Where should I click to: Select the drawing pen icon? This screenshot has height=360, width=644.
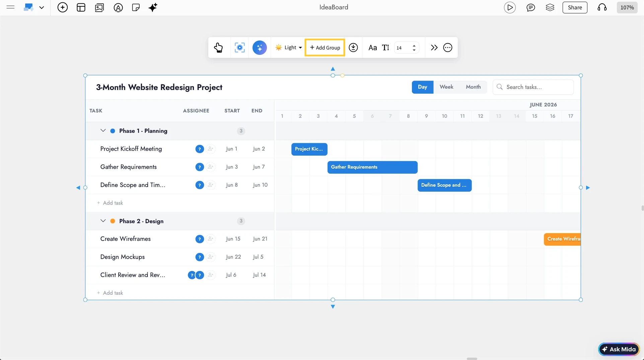118,7
